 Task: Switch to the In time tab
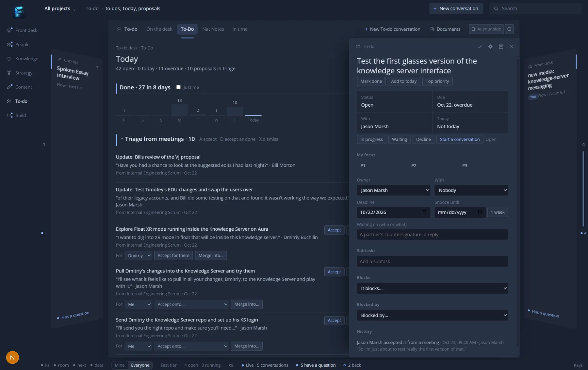tap(240, 29)
